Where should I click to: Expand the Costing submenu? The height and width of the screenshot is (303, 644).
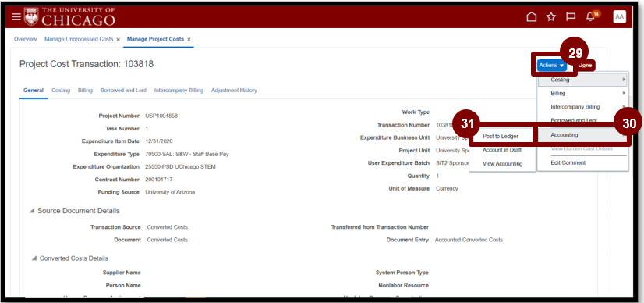(582, 80)
